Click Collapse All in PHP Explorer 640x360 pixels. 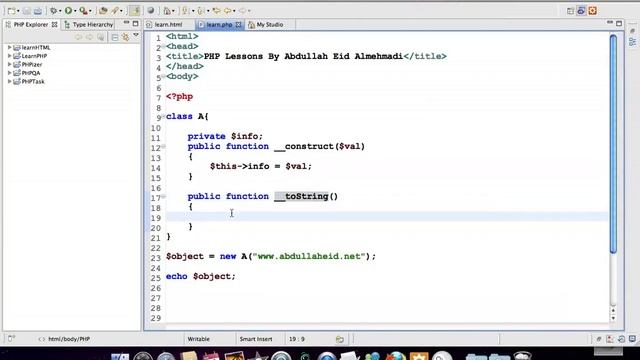coord(115,38)
